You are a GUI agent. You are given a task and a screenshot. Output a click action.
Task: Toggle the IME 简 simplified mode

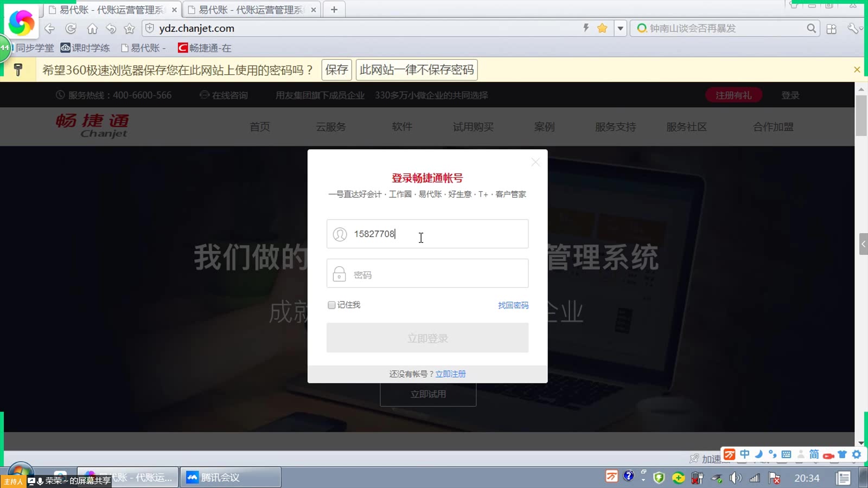[x=814, y=454]
